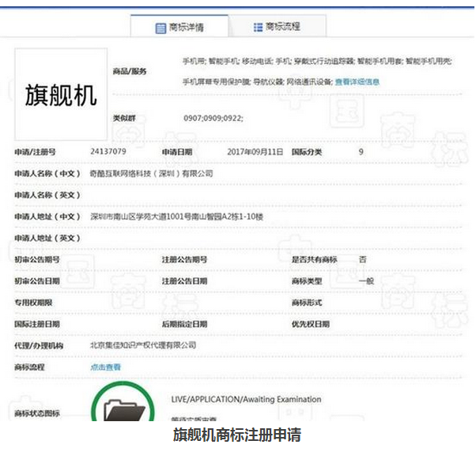Click the 后期指定日期 label
This screenshot has width=476, height=452.
tap(184, 324)
